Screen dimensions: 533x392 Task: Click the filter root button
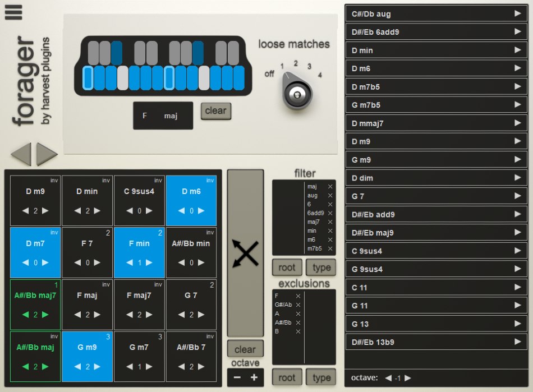coord(287,268)
